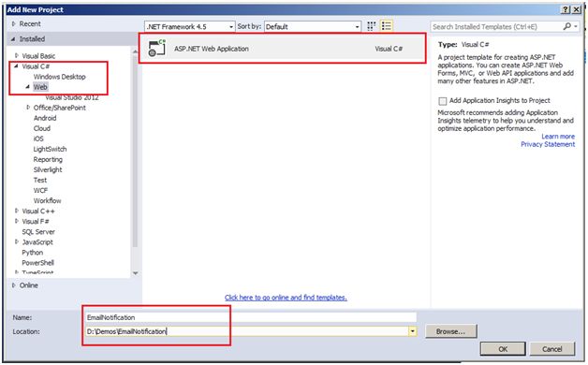Click the search magnifier icon
This screenshot has width=588, height=365.
click(x=567, y=26)
